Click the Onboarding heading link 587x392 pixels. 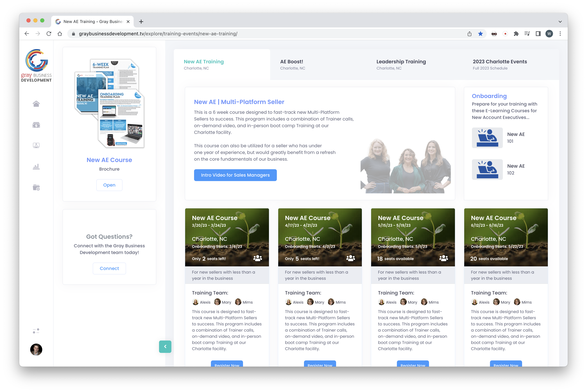489,96
